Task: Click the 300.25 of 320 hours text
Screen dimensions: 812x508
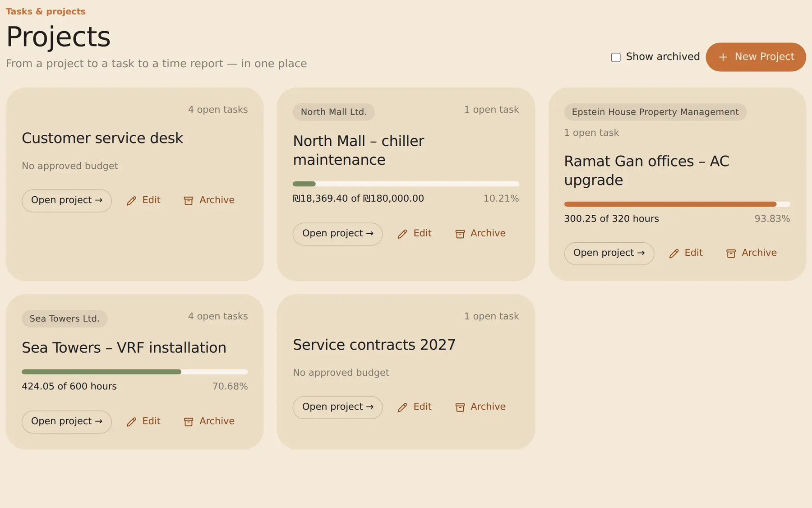Action: click(x=612, y=219)
